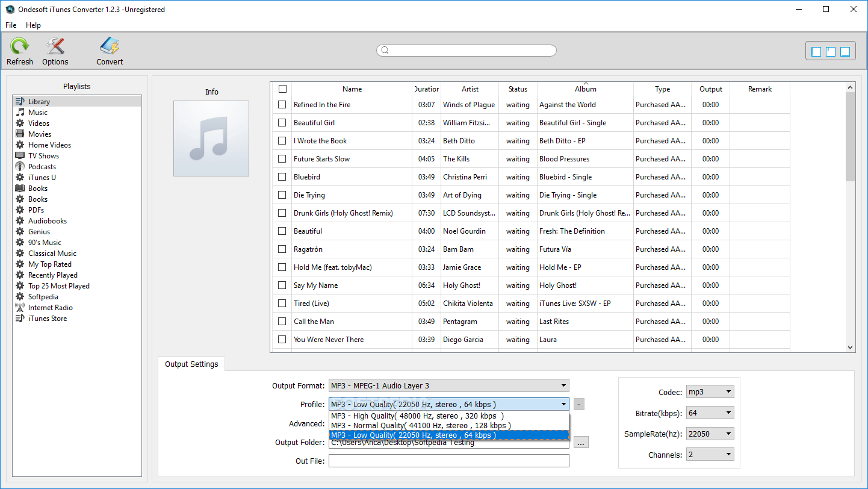Image resolution: width=868 pixels, height=489 pixels.
Task: Sort tracks by the Artist column
Action: click(470, 89)
